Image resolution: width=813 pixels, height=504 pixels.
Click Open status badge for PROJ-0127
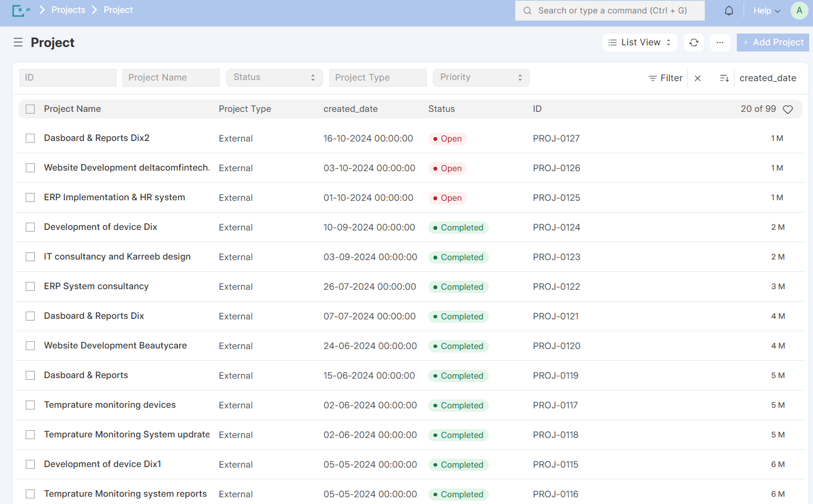click(x=447, y=139)
